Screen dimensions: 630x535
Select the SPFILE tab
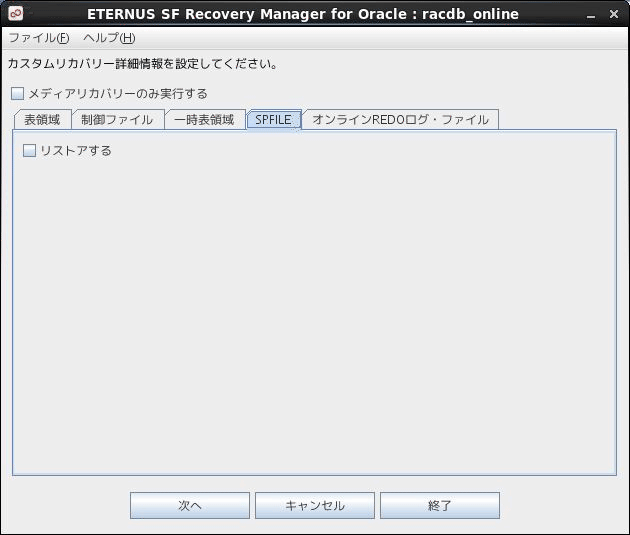[274, 120]
